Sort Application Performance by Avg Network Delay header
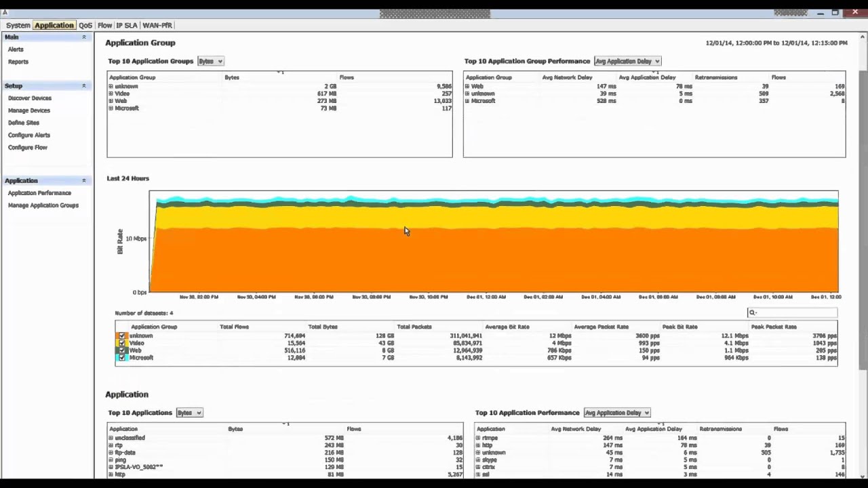 [x=576, y=429]
